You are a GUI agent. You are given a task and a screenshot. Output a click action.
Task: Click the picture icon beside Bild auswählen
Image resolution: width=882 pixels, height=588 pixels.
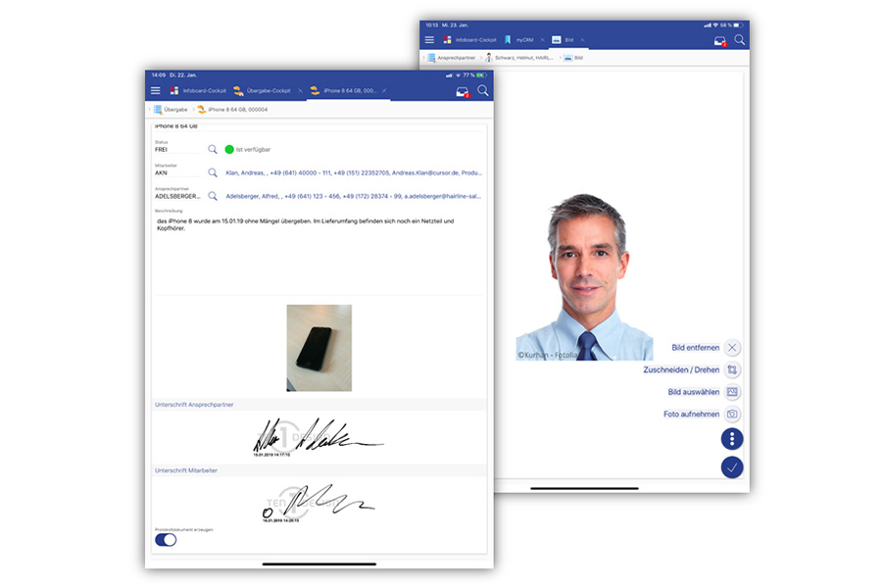(x=732, y=392)
